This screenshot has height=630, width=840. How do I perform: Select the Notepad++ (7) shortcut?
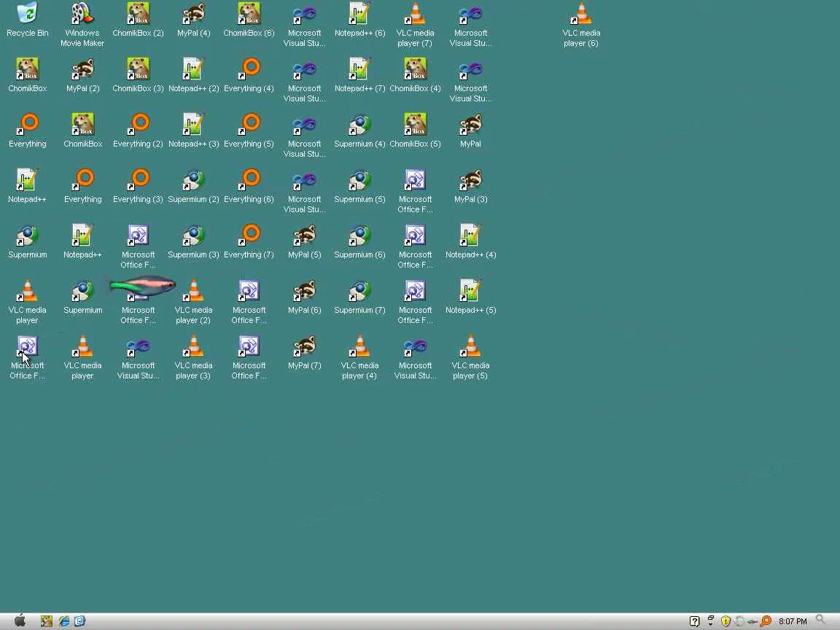point(360,76)
